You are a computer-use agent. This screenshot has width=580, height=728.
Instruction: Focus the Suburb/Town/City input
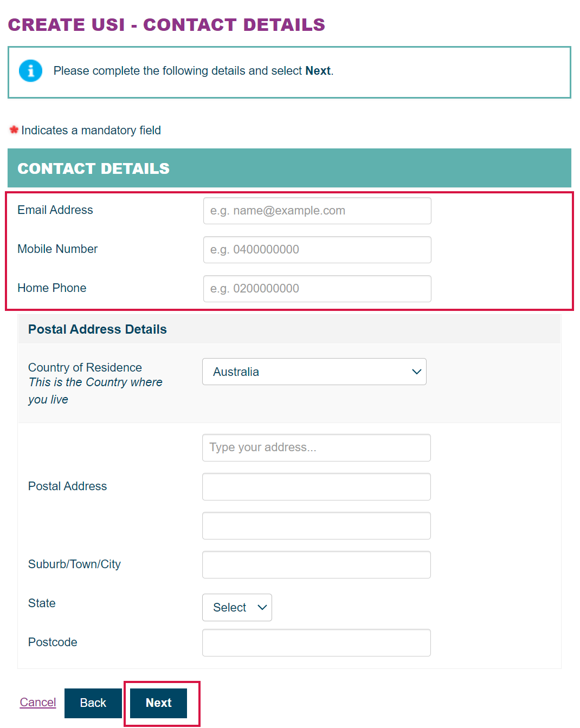(x=317, y=564)
